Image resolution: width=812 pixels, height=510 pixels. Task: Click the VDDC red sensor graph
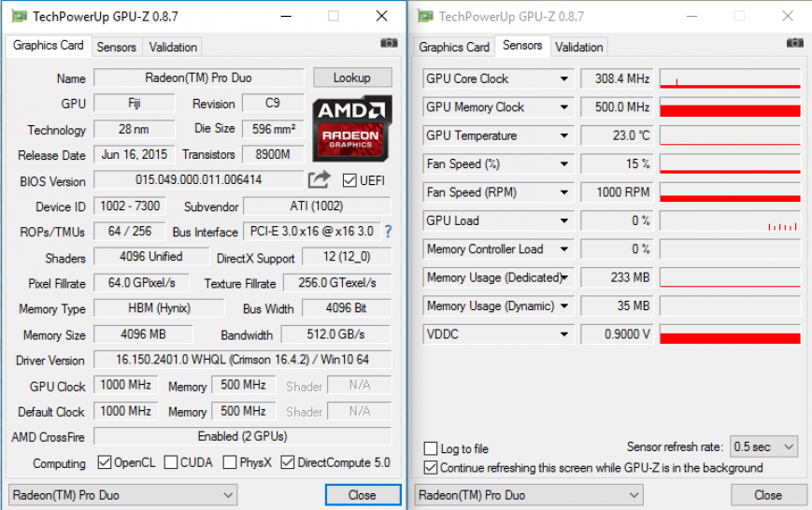coord(730,334)
